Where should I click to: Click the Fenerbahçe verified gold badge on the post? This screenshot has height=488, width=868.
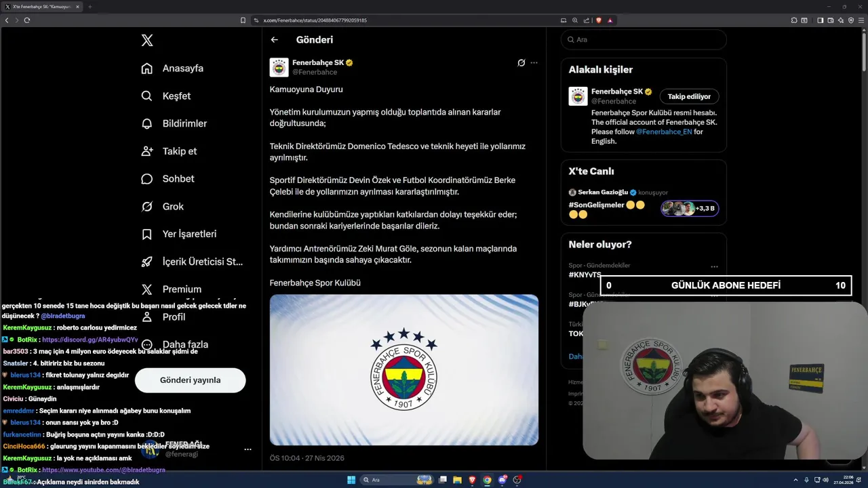(x=349, y=63)
